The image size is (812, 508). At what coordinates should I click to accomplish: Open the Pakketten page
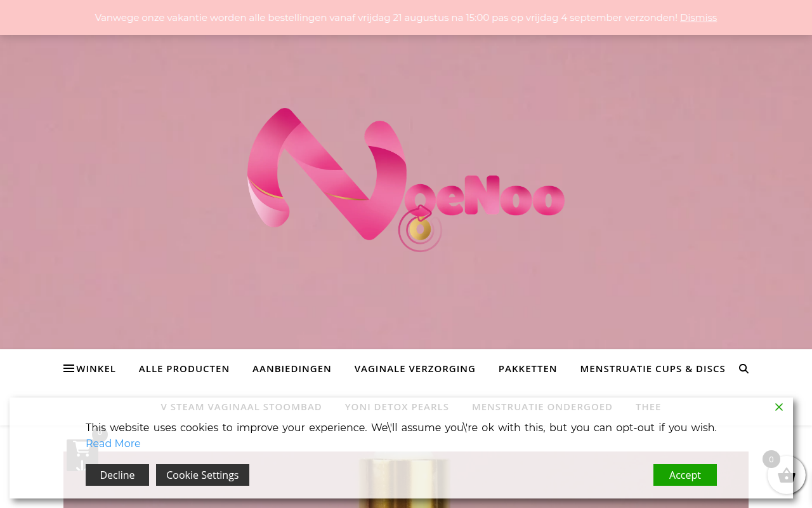528,368
